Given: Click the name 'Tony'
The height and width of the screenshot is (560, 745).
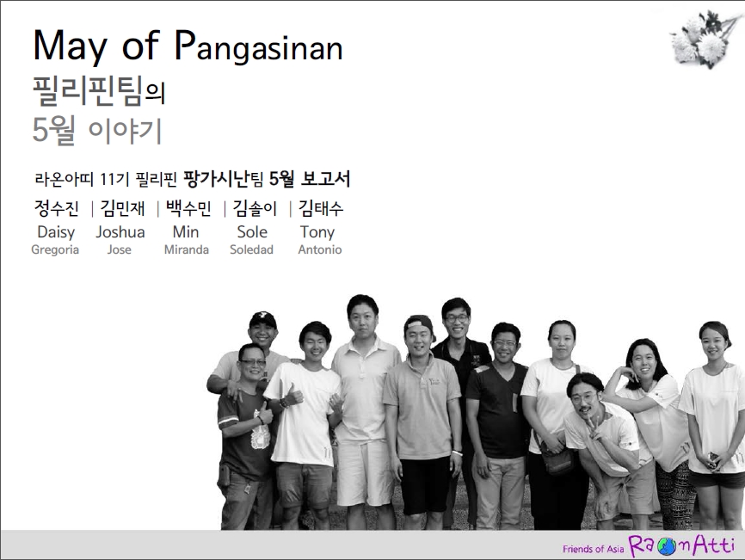Looking at the screenshot, I should point(317,232).
